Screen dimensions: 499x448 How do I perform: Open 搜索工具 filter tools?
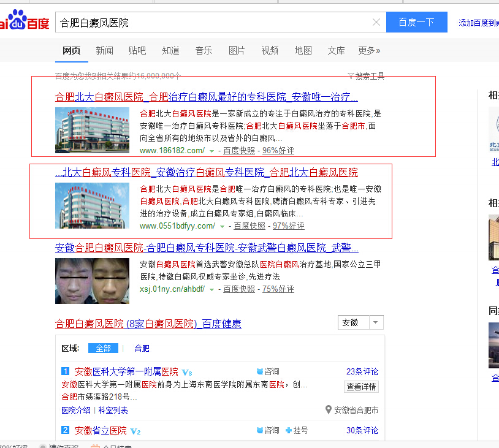pos(366,76)
